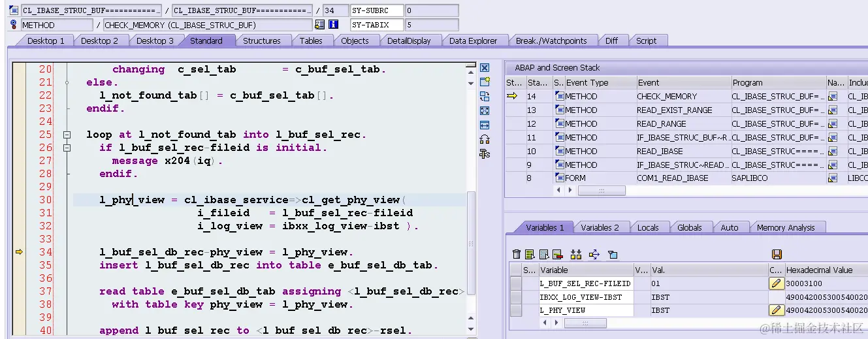Screen dimensions: 868x339
Task: Click the Variable column header
Action: [586, 270]
